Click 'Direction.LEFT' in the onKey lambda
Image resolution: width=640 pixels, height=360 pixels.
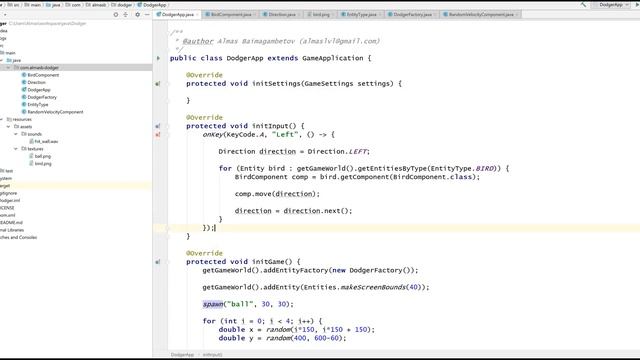(x=337, y=151)
